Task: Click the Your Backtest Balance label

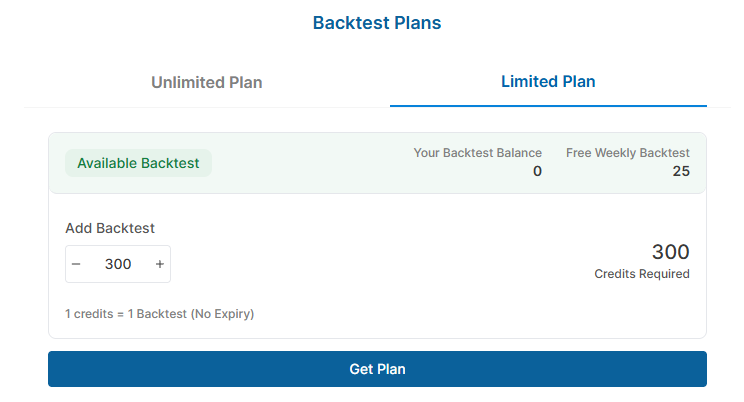Action: (477, 153)
